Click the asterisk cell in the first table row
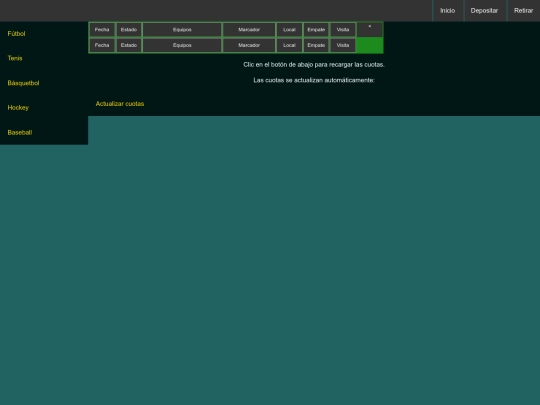 [370, 30]
